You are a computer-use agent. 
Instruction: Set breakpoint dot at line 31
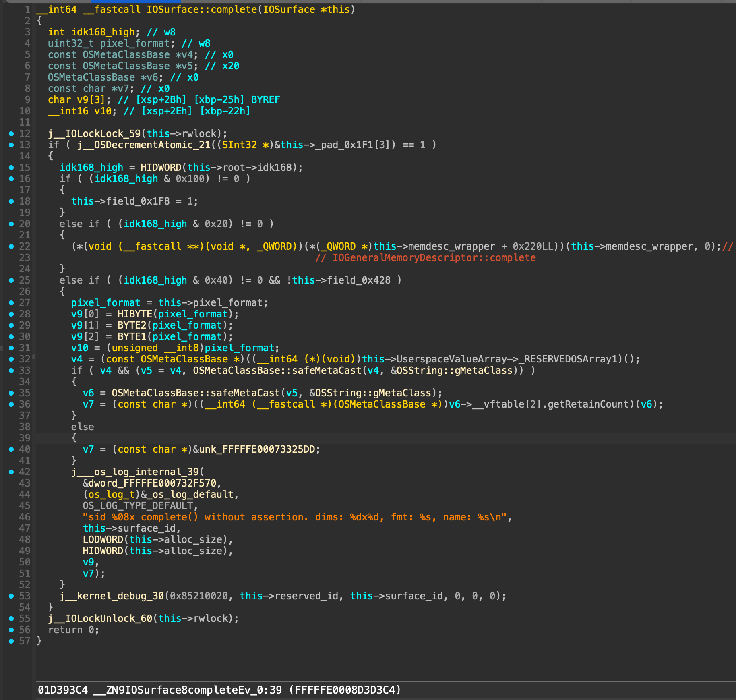11,348
